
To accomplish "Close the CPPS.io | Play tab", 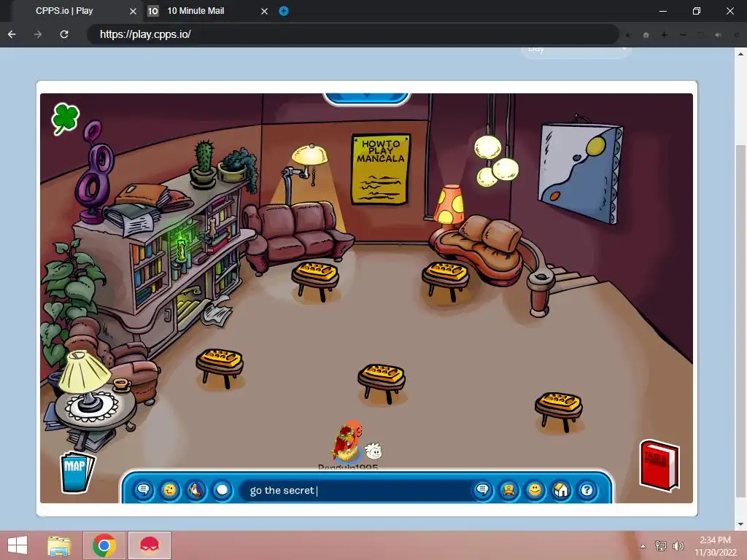I will point(133,11).
